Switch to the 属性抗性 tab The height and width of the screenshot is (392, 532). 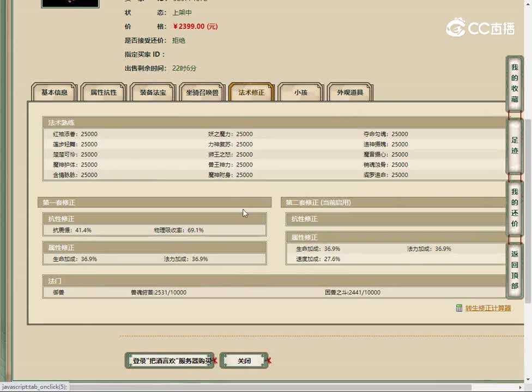point(104,93)
